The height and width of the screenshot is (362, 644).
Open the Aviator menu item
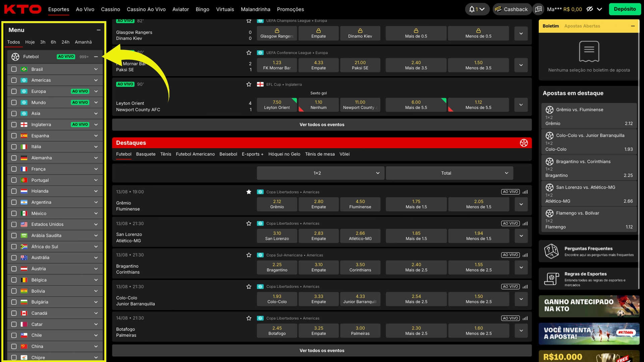[x=180, y=9]
